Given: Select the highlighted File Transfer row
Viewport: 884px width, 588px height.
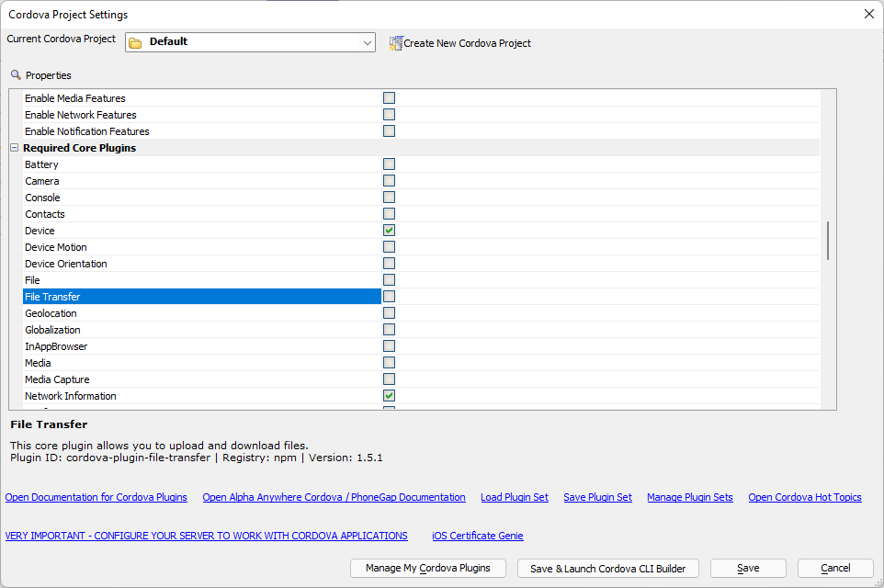Looking at the screenshot, I should [202, 297].
